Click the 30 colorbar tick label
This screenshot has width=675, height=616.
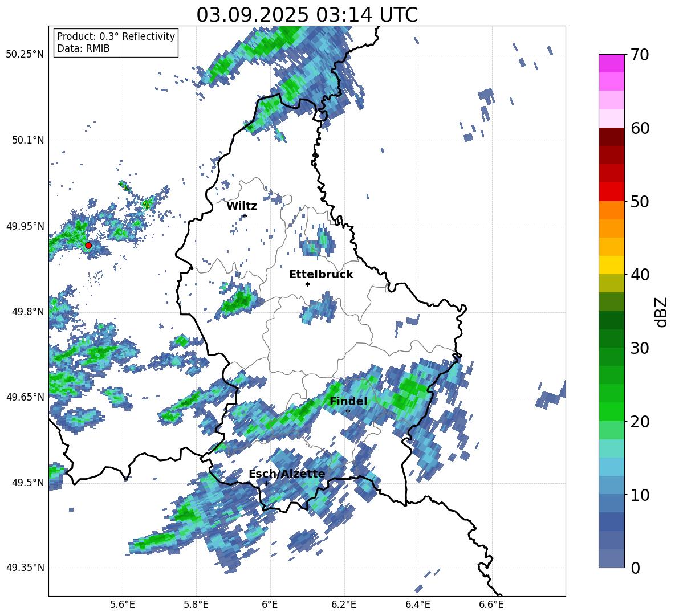pyautogui.click(x=640, y=348)
